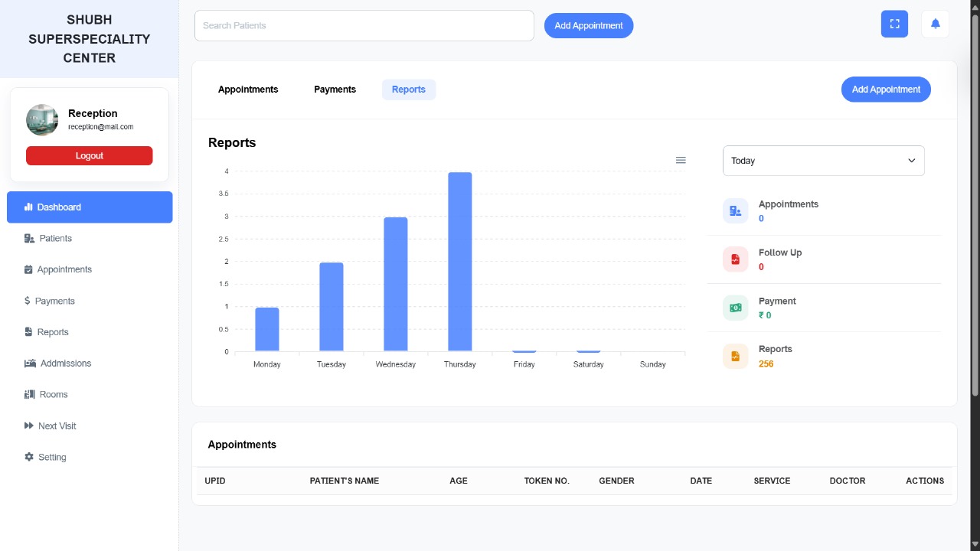Click the SHUBH SUPERSPECIALITY CENTER title
980x551 pixels.
90,39
